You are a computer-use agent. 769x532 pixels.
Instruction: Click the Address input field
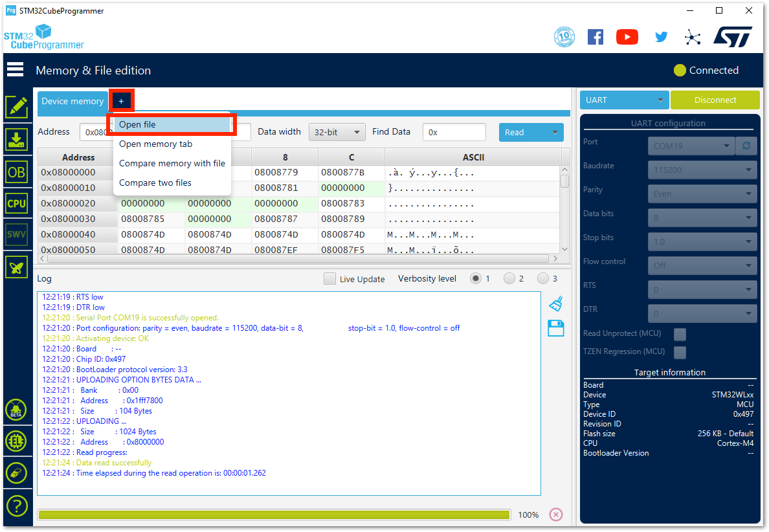165,133
